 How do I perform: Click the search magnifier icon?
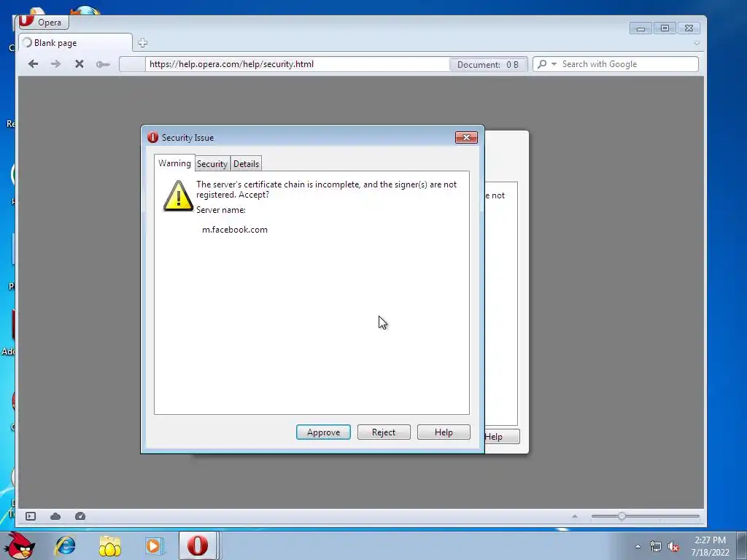pyautogui.click(x=542, y=64)
